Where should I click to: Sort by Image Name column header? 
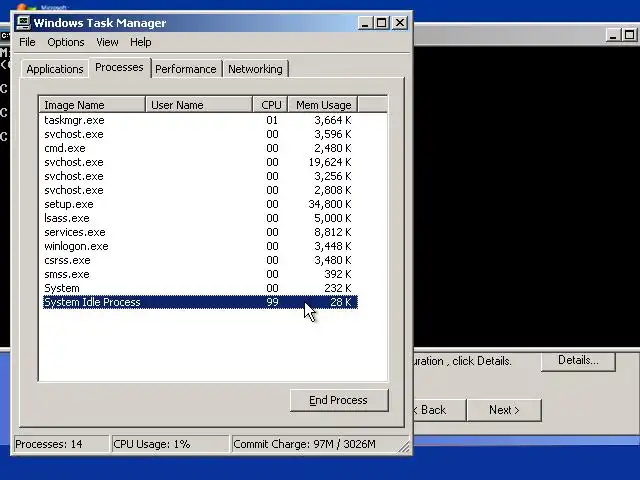[x=92, y=105]
